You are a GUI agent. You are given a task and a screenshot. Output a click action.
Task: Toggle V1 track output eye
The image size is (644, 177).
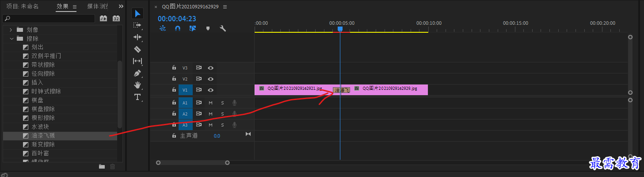pyautogui.click(x=211, y=90)
